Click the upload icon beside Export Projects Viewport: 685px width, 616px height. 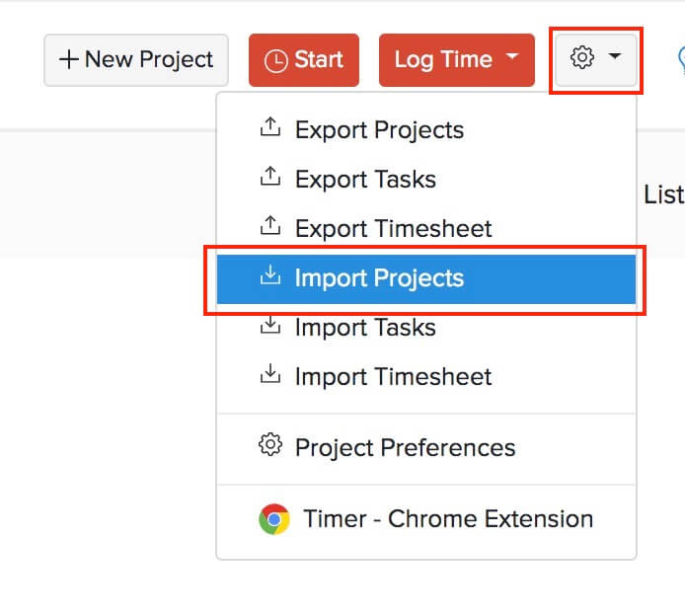click(268, 129)
